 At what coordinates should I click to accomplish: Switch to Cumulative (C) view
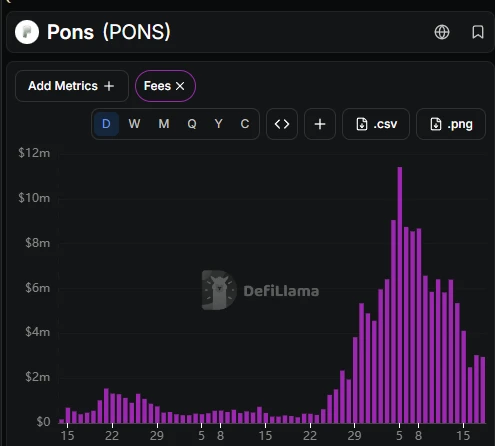tap(245, 124)
